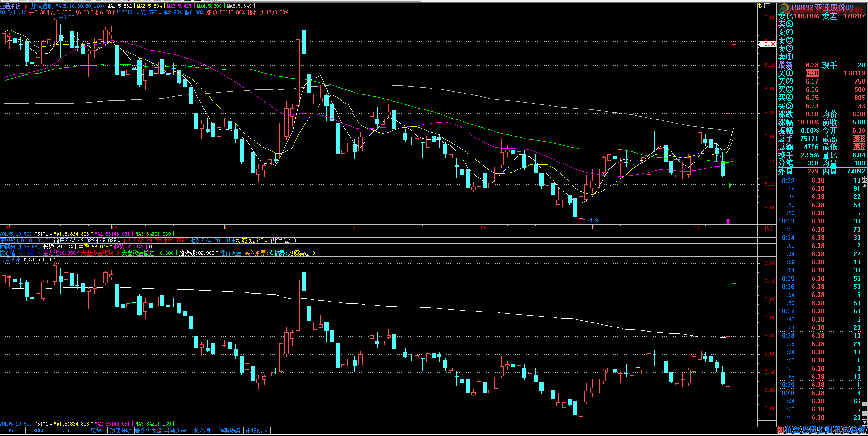Click the 买⑤ price 6.33
868x436 pixels.
pos(812,106)
